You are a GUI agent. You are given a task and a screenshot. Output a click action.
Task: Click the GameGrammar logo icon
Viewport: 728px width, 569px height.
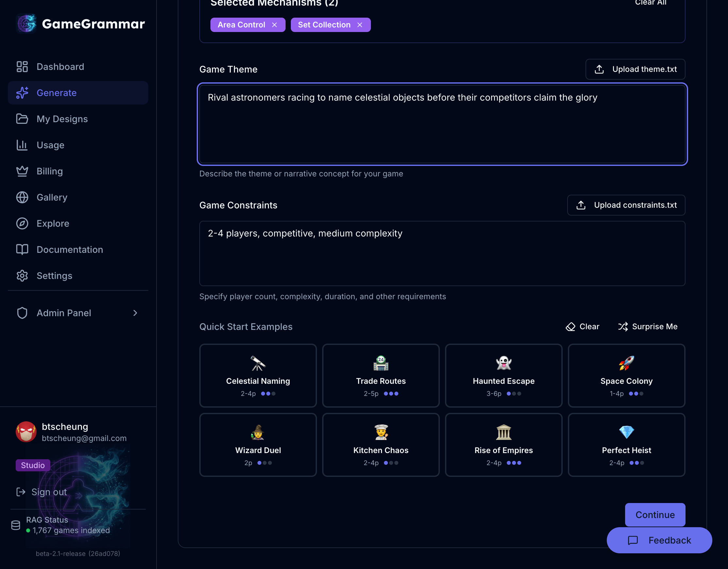pyautogui.click(x=27, y=24)
